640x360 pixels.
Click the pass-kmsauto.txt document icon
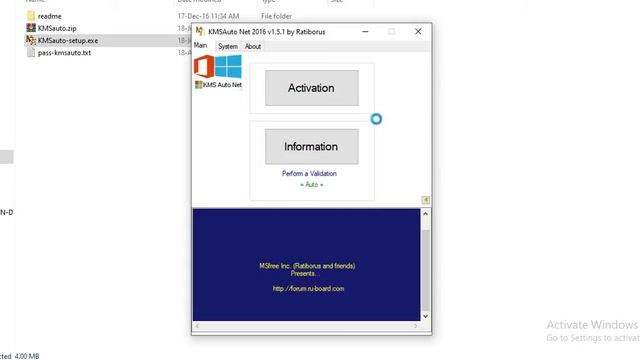tap(31, 52)
